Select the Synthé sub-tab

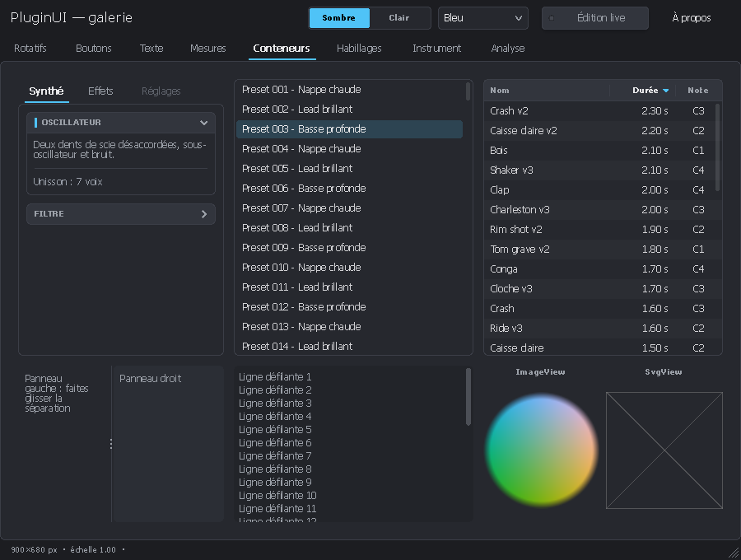[x=46, y=91]
